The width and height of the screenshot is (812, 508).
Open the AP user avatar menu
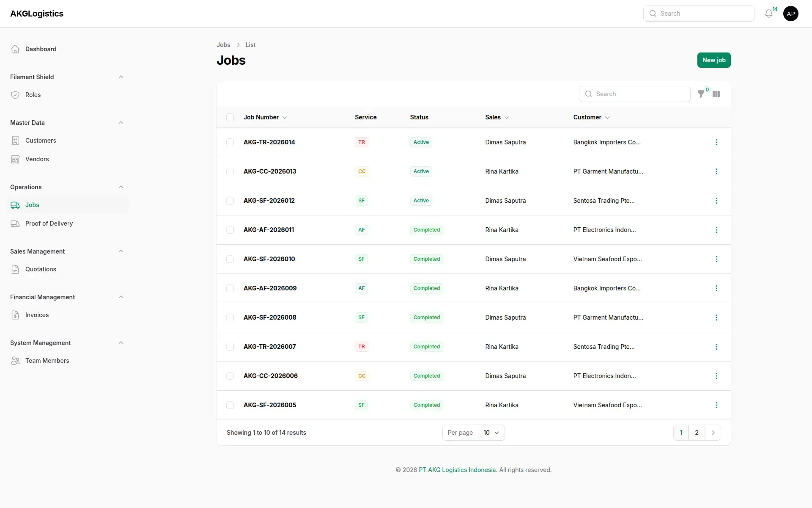point(790,14)
